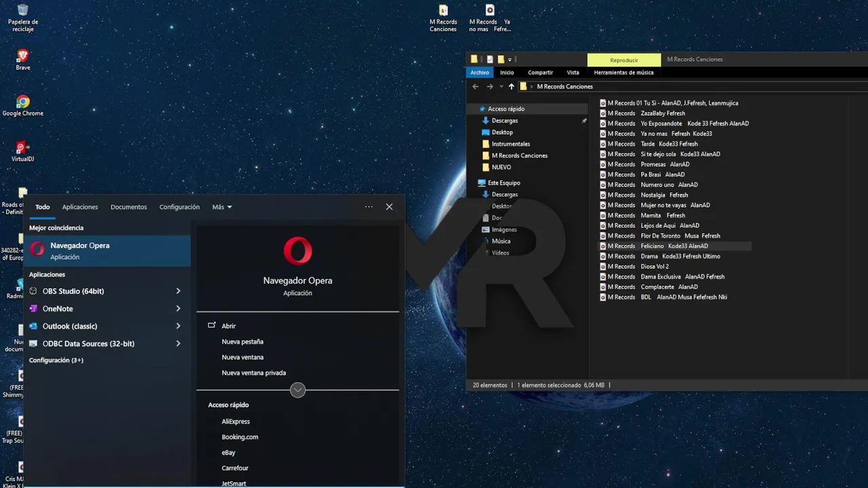Open the customize quick access toolbar dropdown
The image size is (868, 488).
[x=510, y=60]
